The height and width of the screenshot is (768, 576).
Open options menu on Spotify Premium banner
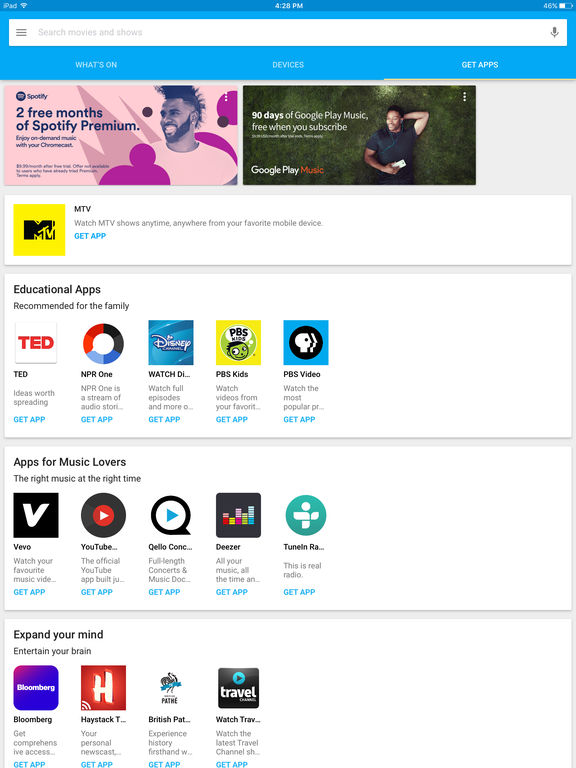point(226,97)
